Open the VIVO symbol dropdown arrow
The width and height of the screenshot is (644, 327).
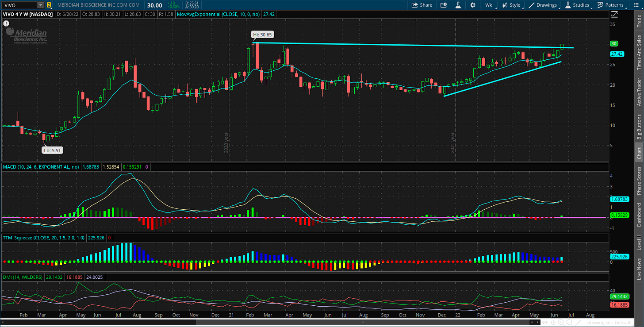tap(41, 5)
